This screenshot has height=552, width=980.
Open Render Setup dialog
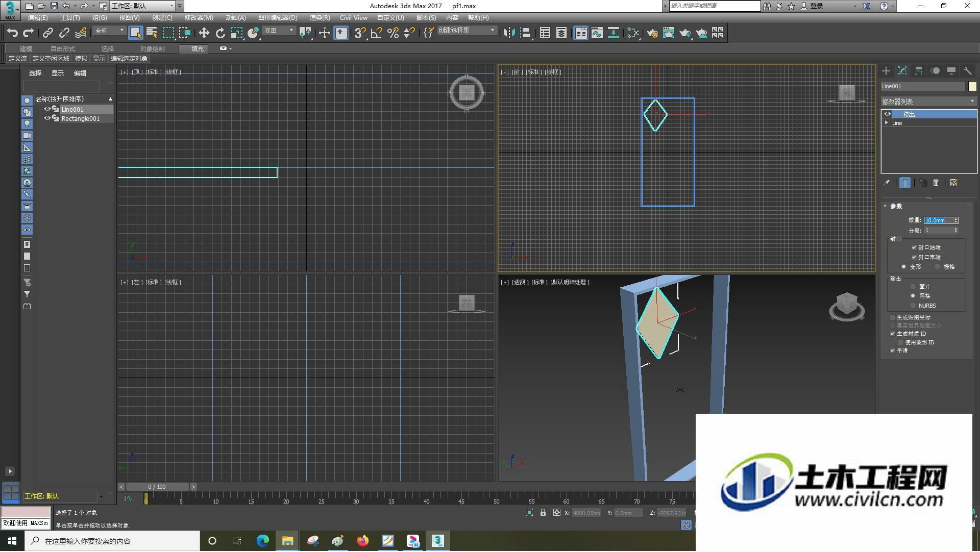pos(652,33)
